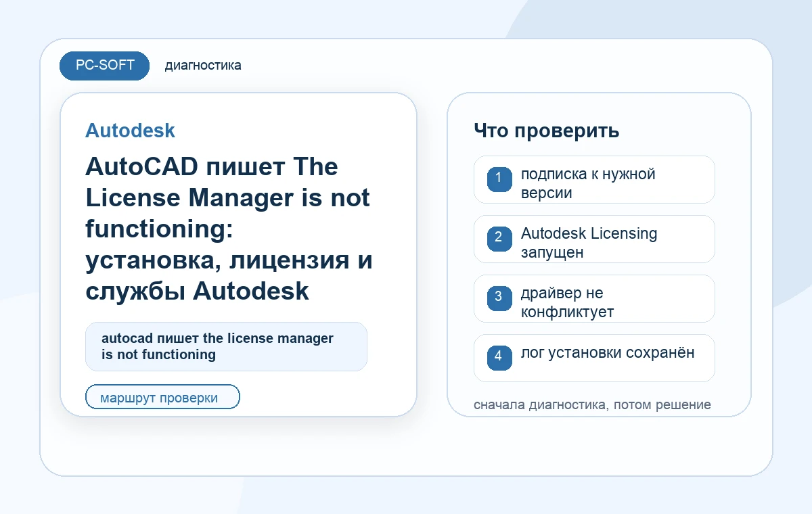Click the AutoCAD License Manager headline
The height and width of the screenshot is (514, 812).
(229, 229)
